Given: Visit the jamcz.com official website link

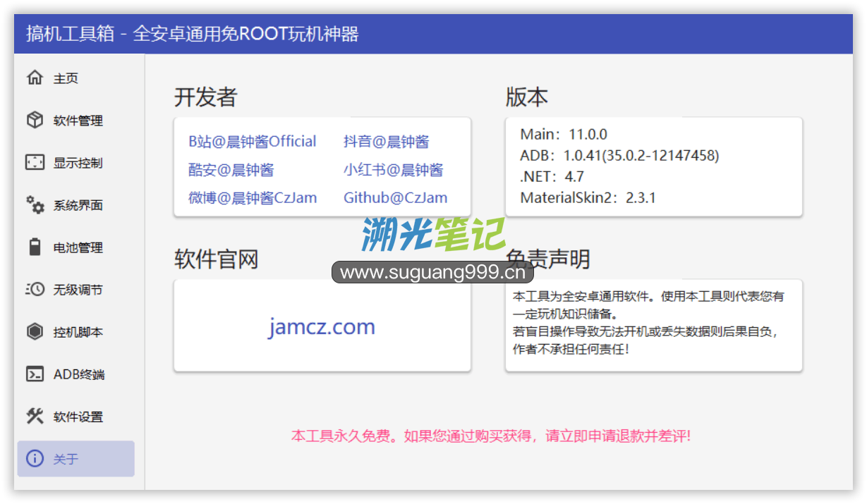Looking at the screenshot, I should tap(321, 327).
